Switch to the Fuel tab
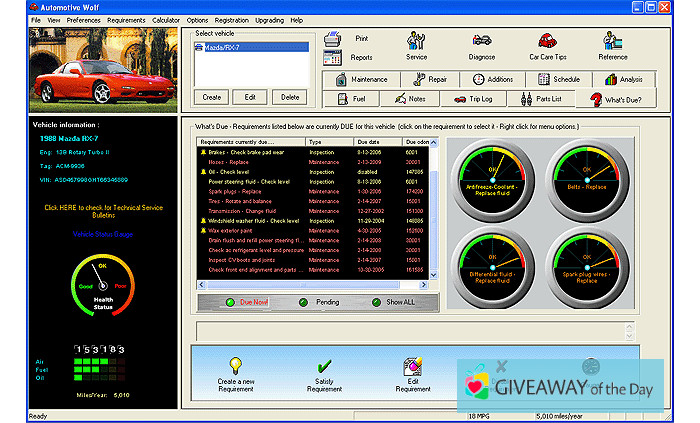 pos(351,99)
